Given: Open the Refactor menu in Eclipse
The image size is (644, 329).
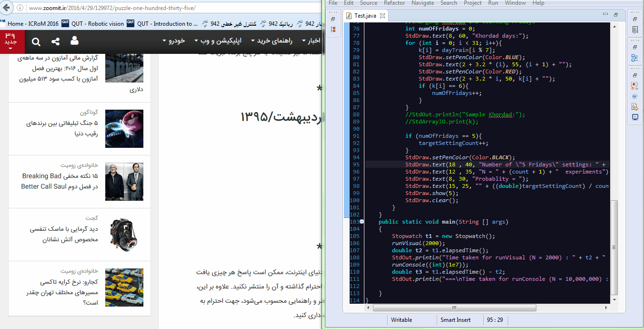Looking at the screenshot, I should point(394,3).
